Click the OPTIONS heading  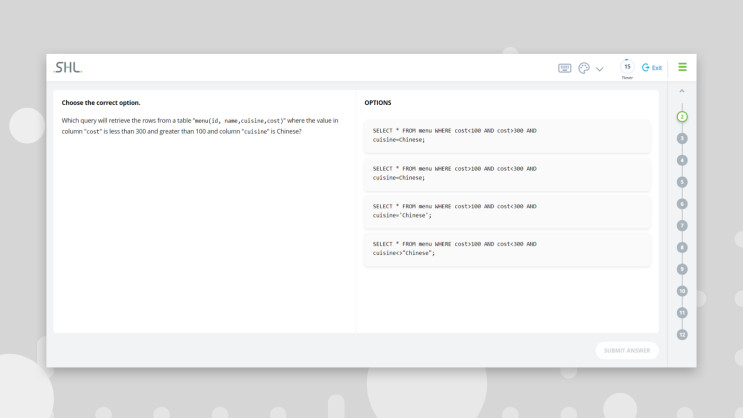pos(378,103)
